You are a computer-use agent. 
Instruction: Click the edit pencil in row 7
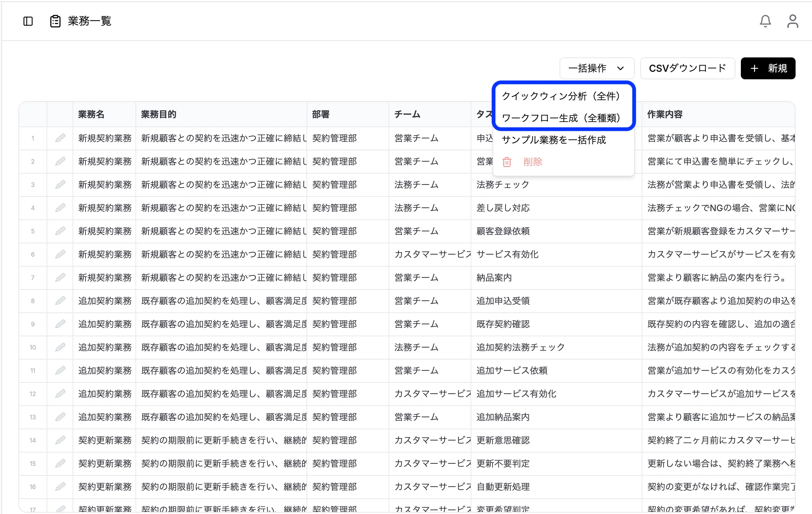coord(60,278)
